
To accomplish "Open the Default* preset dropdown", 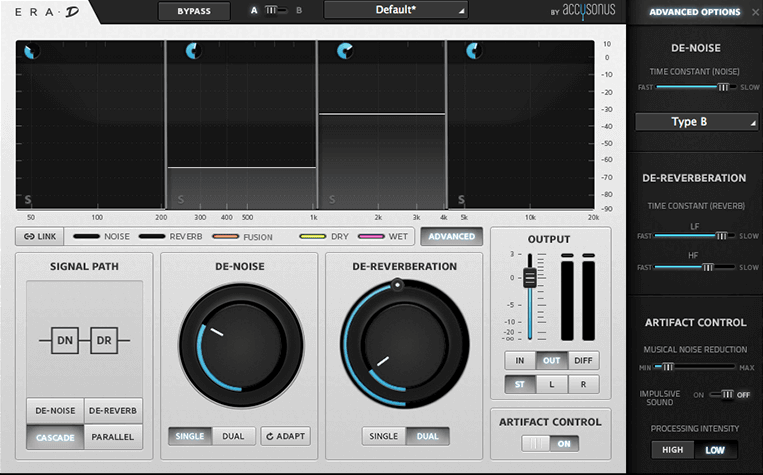I will tap(396, 10).
